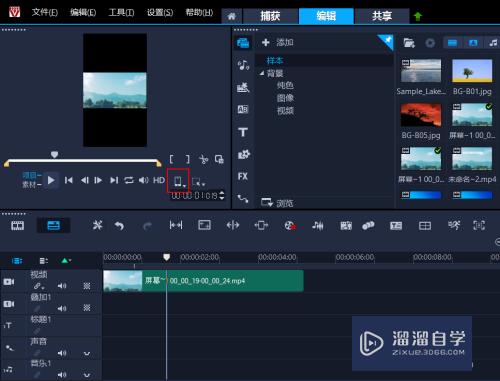Click the import media files icon

[x=409, y=43]
